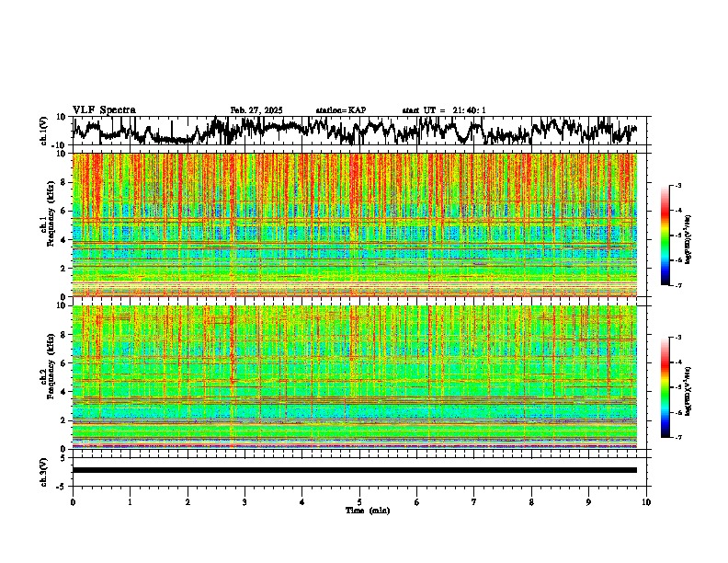Click time axis tick label '7'
The height and width of the screenshot is (563, 728).
(x=474, y=502)
